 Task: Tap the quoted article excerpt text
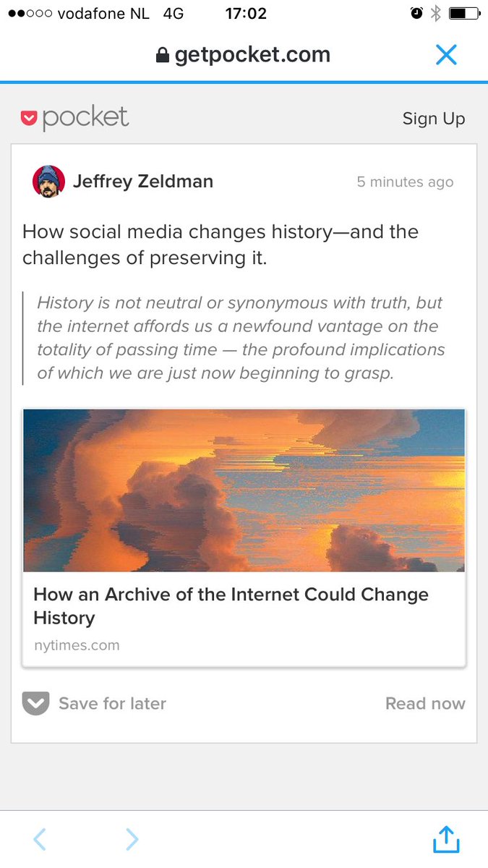coord(240,338)
